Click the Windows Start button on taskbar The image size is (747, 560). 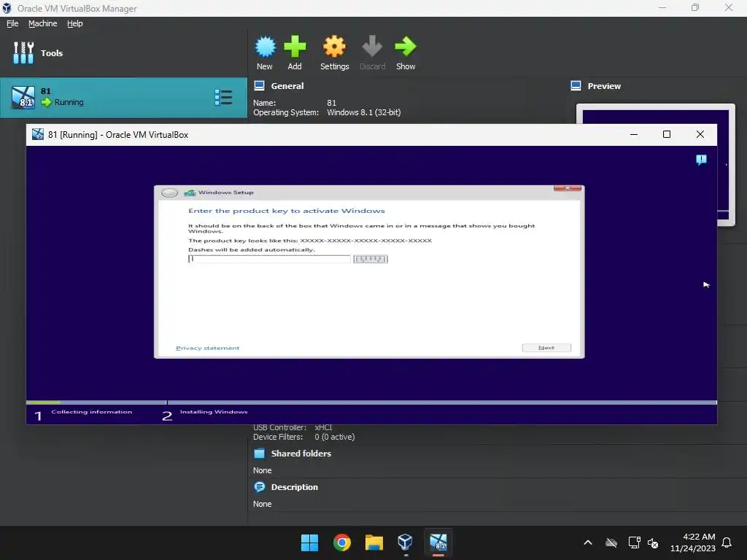point(309,542)
